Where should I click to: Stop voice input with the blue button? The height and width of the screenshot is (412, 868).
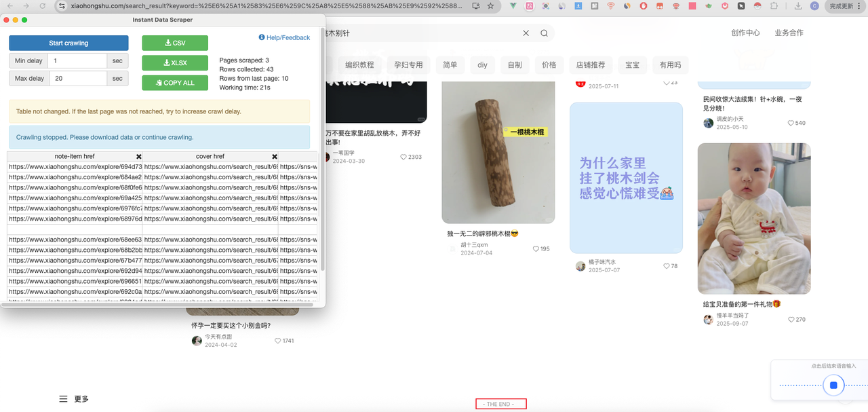[x=833, y=386]
